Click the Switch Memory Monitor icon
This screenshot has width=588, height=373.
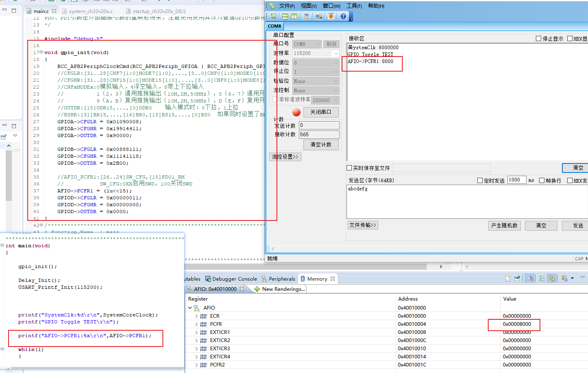click(x=564, y=279)
